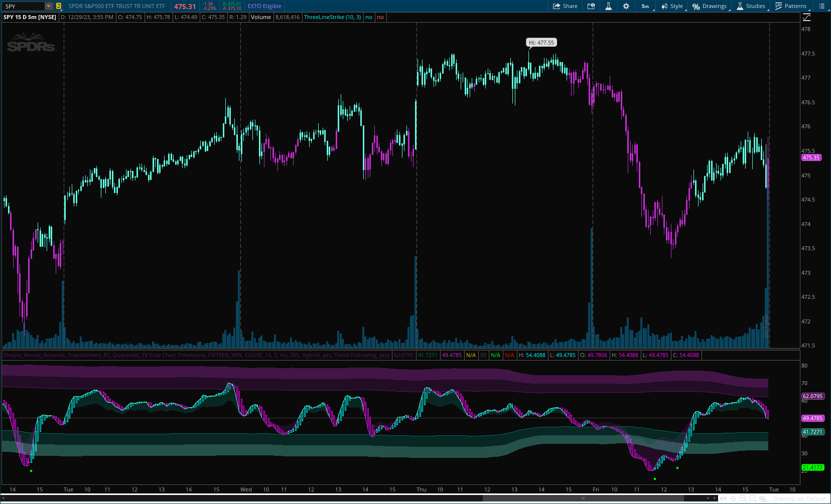Click the D: 12/29/23, 3:55 PM date readout
This screenshot has width=831, height=504.
tap(87, 17)
